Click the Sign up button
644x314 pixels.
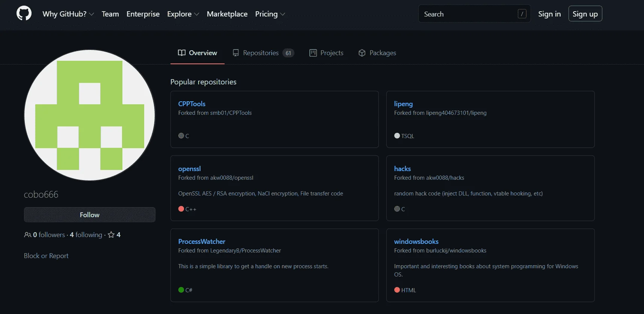click(x=585, y=14)
